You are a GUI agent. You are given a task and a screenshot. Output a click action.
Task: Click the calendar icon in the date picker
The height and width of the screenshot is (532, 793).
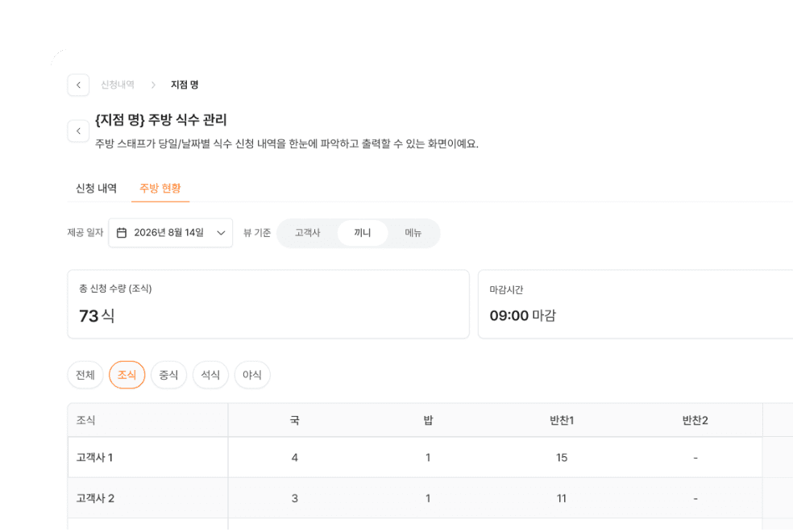click(122, 233)
